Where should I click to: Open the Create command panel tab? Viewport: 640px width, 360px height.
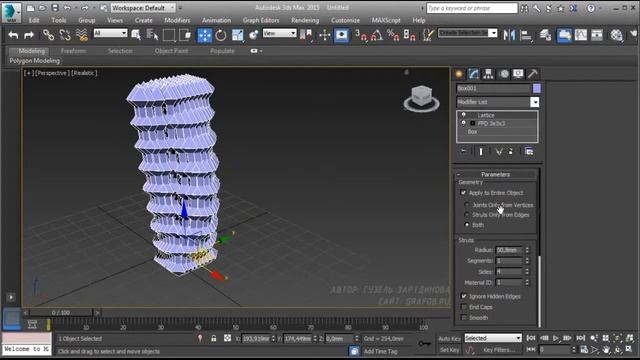[x=459, y=74]
